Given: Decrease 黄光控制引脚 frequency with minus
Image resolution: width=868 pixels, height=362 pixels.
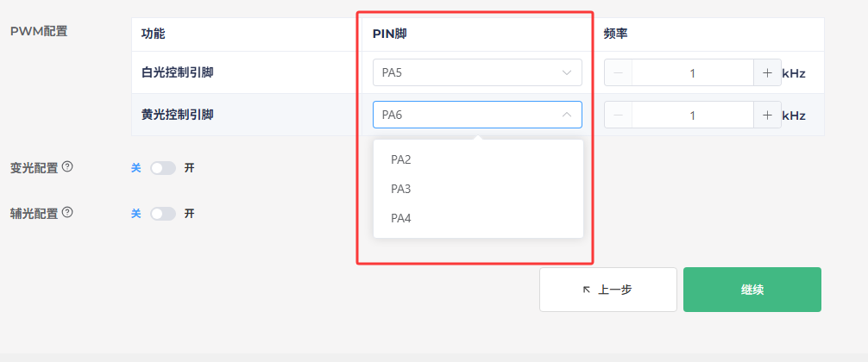Looking at the screenshot, I should pyautogui.click(x=619, y=115).
